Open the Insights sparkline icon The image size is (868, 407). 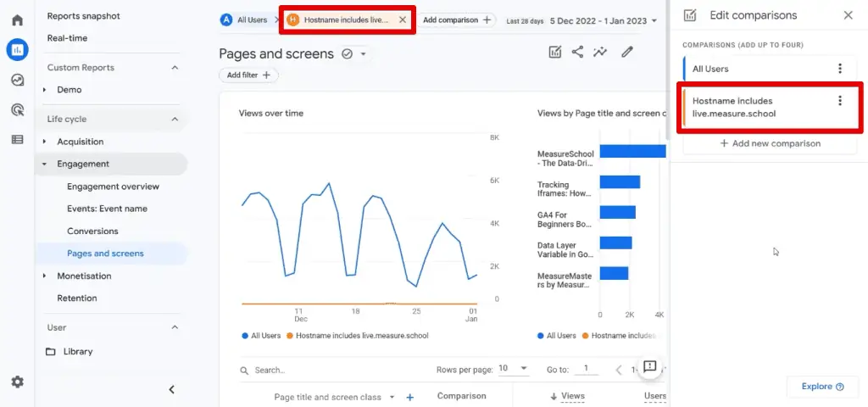pos(600,52)
